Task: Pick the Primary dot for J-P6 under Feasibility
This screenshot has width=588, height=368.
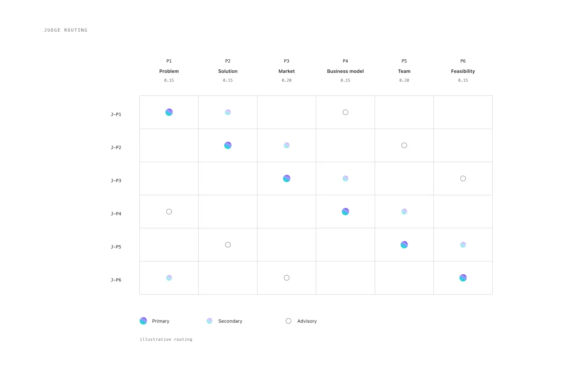Action: [463, 278]
